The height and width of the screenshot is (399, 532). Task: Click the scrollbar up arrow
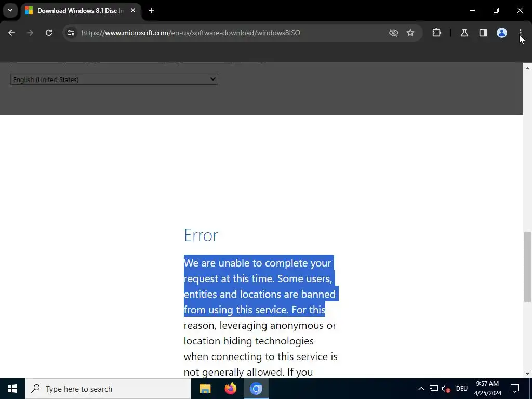(x=527, y=68)
